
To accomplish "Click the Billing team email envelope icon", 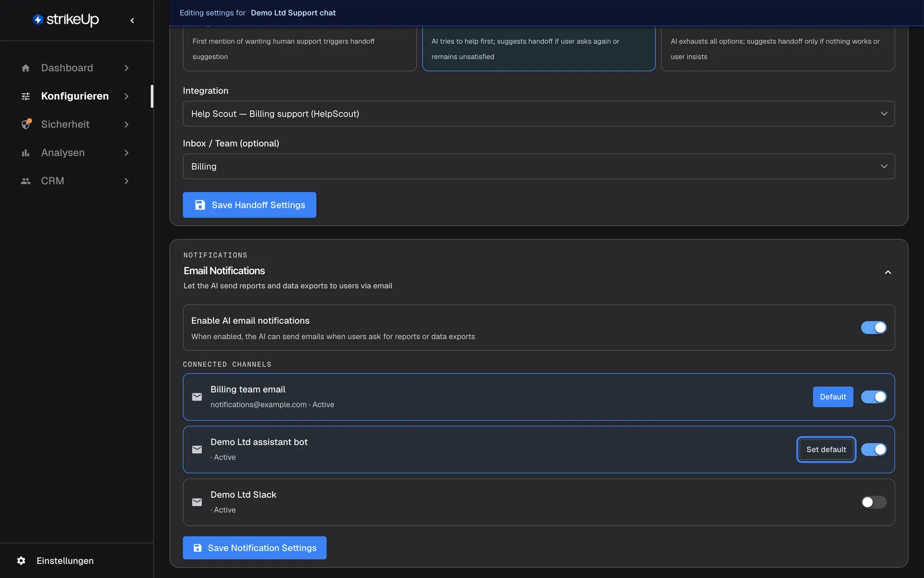I will (x=197, y=397).
